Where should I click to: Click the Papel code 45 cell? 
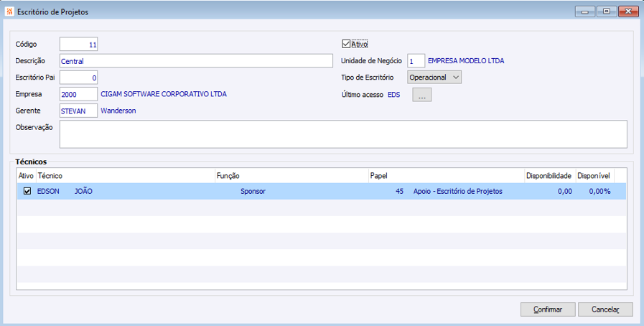point(399,191)
